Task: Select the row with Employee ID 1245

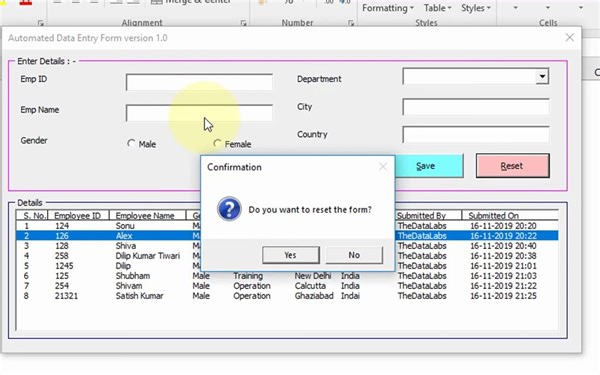Action: coord(287,266)
